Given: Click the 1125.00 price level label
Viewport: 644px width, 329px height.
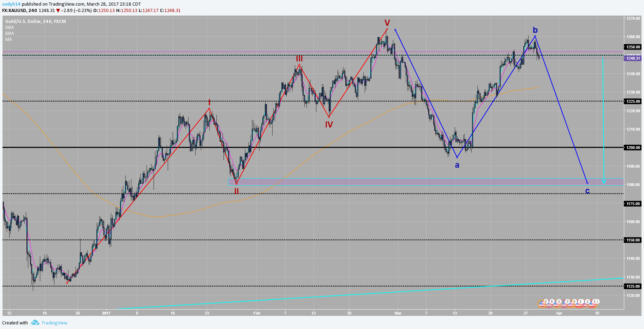Looking at the screenshot, I should pyautogui.click(x=633, y=286).
